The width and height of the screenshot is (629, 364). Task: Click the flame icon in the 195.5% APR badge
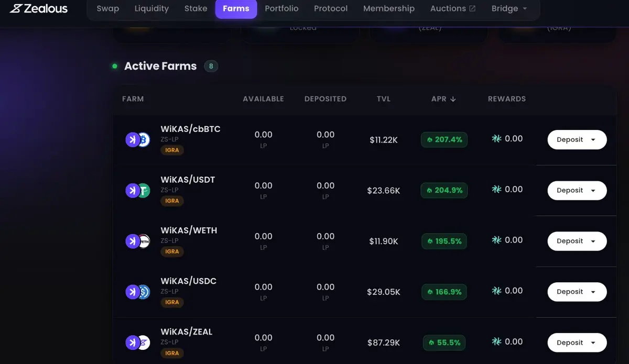[x=430, y=241]
